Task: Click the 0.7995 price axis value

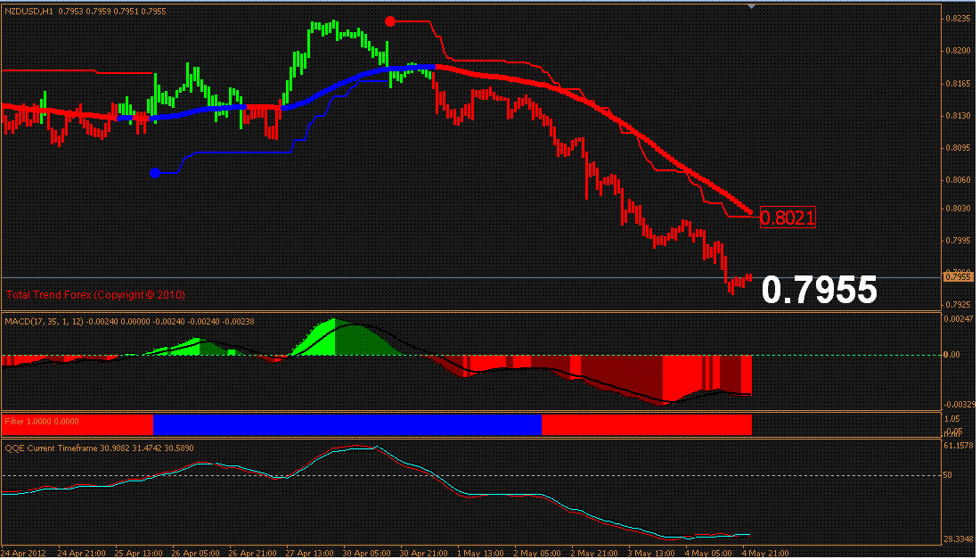Action: [x=958, y=241]
